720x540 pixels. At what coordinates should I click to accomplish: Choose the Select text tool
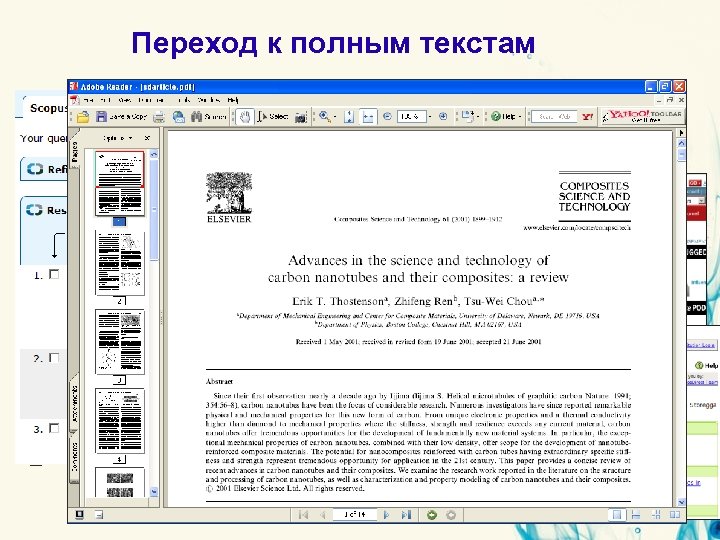[273, 117]
